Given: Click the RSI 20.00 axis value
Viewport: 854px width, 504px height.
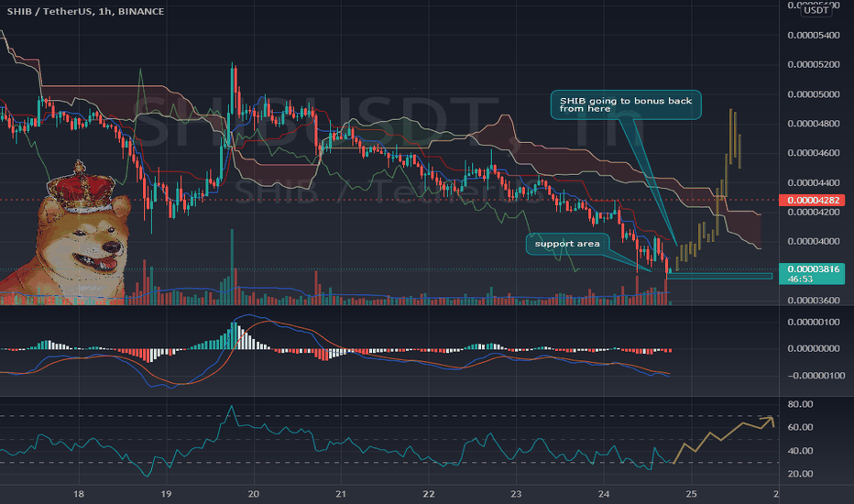Looking at the screenshot, I should (x=800, y=474).
